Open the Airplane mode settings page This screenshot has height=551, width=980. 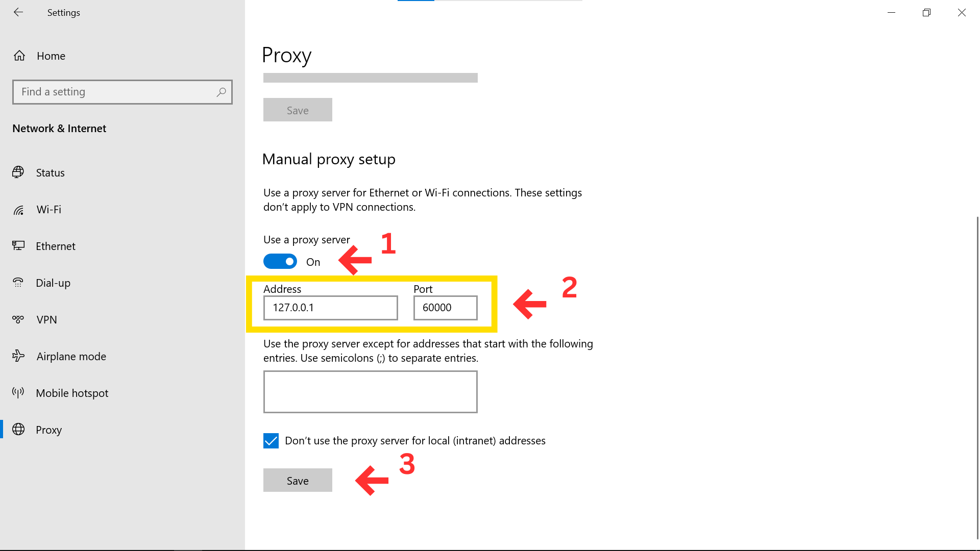pyautogui.click(x=71, y=357)
